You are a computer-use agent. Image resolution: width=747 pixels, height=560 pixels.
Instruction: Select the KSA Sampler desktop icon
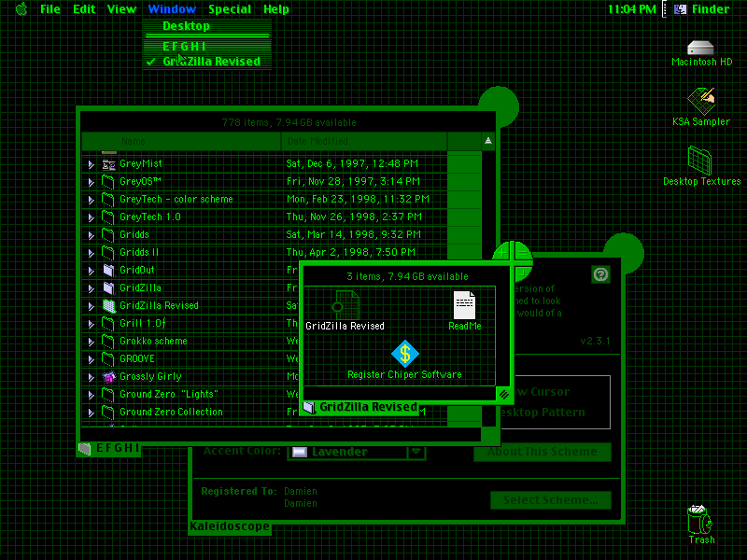[x=701, y=101]
